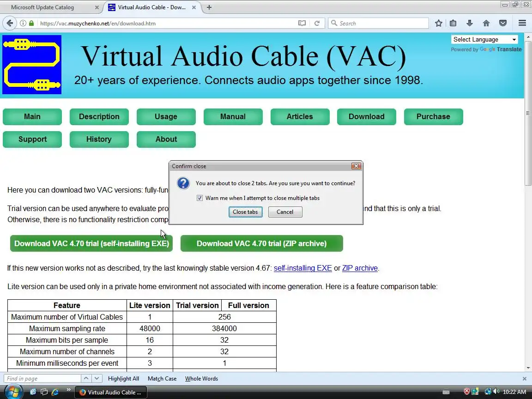Close the Virtual Audio Cable tab
This screenshot has width=532, height=399.
194,7
